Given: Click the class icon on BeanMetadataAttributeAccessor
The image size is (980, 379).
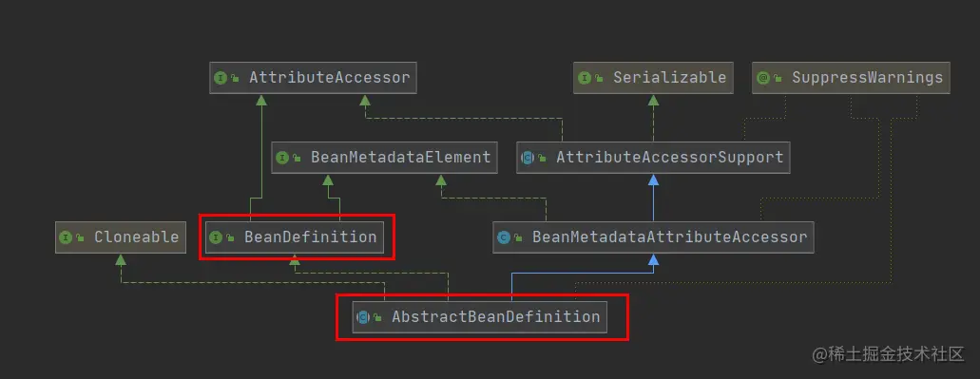Looking at the screenshot, I should [504, 237].
